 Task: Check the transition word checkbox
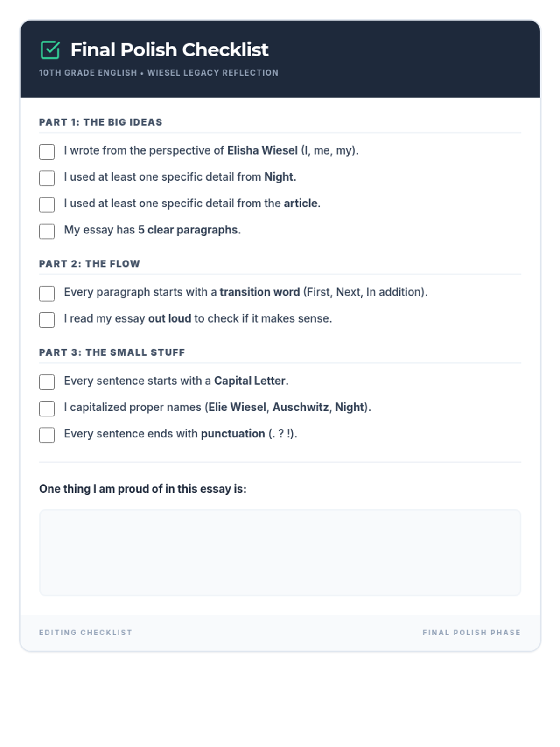tap(47, 293)
